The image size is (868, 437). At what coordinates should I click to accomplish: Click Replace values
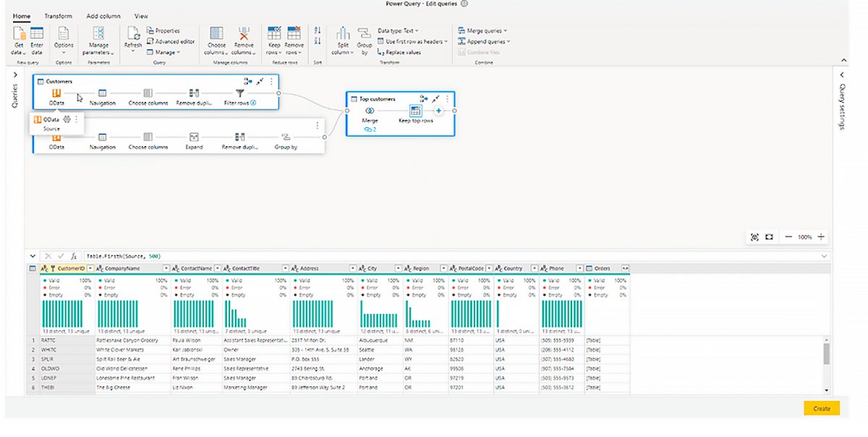[399, 52]
